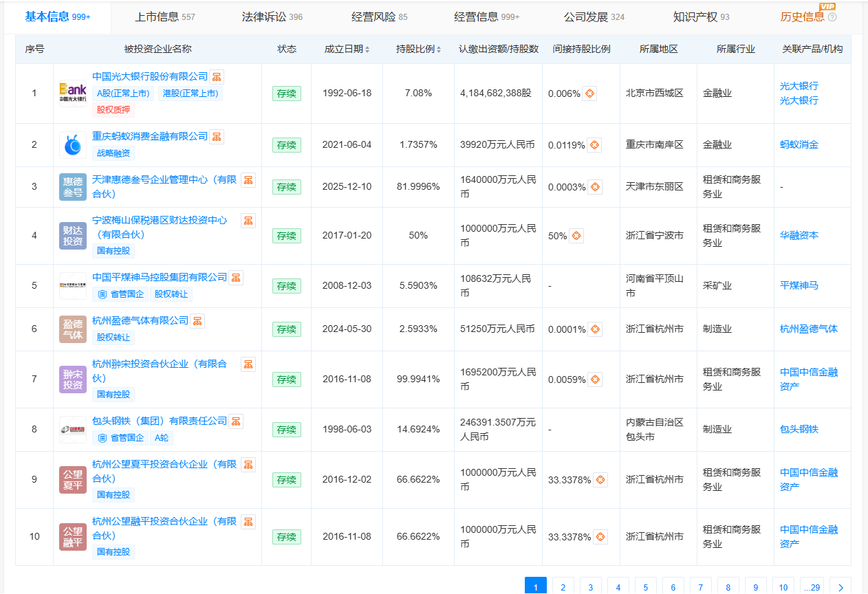Open equity structure icon beside 包头钢铁（集团）有限责任公司
The width and height of the screenshot is (868, 594).
236,421
